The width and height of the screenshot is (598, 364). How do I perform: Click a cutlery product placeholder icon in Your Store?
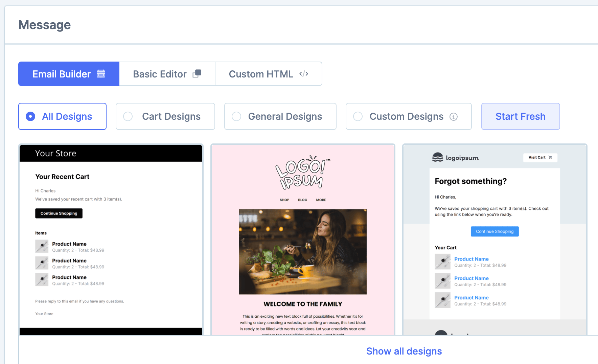click(x=42, y=246)
